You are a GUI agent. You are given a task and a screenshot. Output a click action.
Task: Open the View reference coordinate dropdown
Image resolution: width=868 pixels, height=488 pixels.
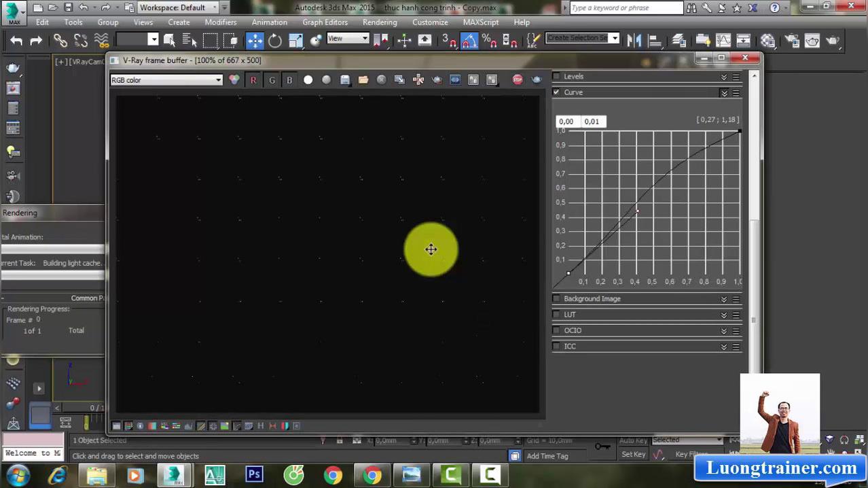(348, 39)
